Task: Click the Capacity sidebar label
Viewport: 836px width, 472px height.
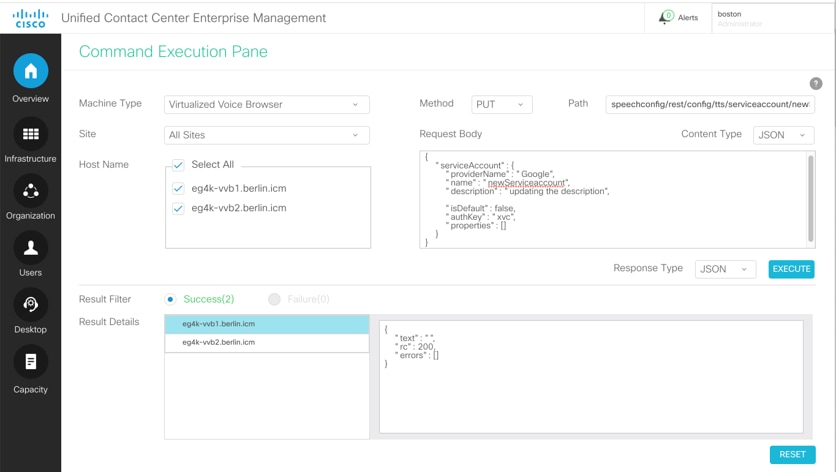Action: pyautogui.click(x=30, y=390)
